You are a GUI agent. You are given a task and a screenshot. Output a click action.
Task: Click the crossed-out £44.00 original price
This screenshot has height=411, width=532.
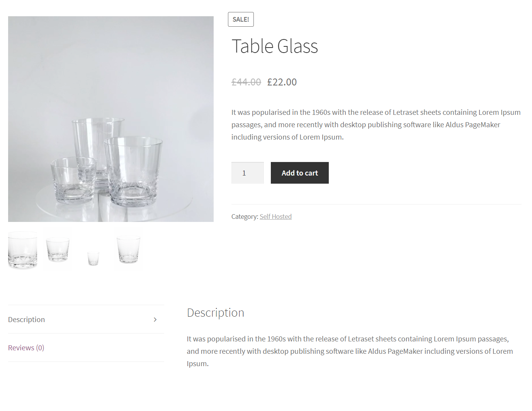246,82
